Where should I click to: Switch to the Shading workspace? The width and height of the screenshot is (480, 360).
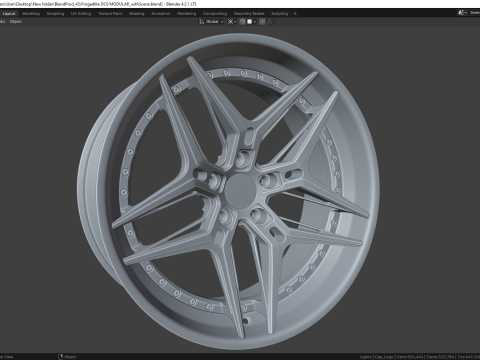[x=137, y=14]
